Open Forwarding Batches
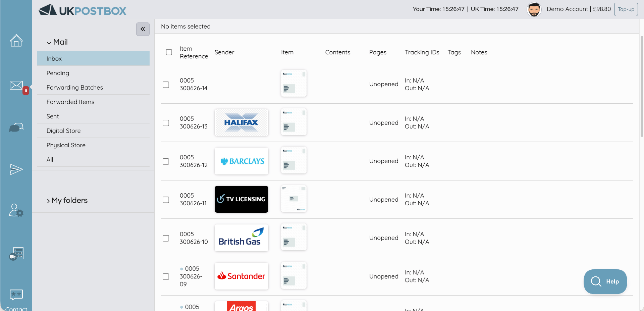 pos(93,88)
